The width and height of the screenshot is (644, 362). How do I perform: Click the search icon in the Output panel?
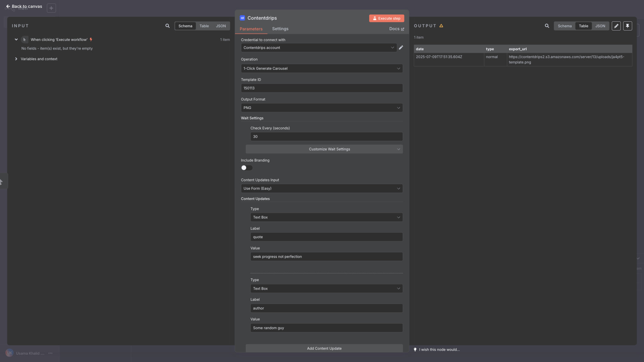click(547, 26)
